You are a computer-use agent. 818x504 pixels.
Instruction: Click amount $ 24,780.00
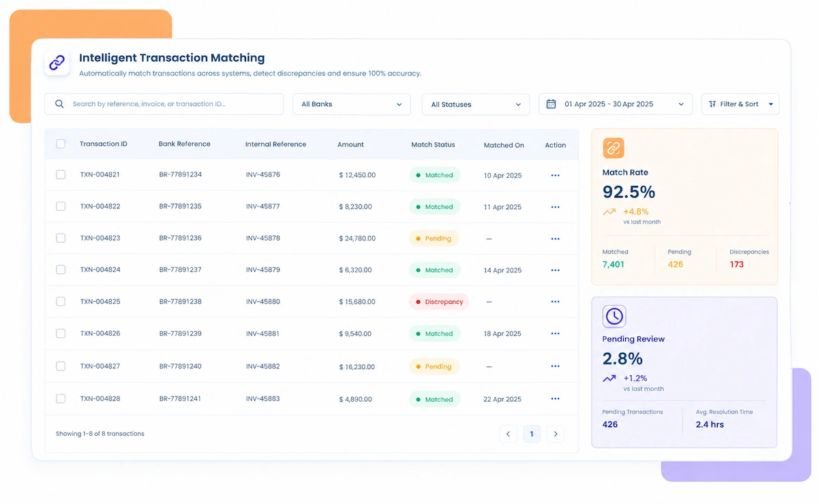coord(357,238)
